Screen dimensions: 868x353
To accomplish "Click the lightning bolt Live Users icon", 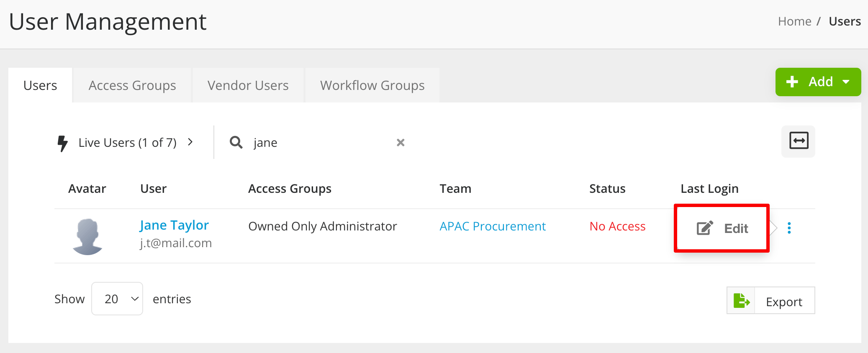I will (x=63, y=143).
